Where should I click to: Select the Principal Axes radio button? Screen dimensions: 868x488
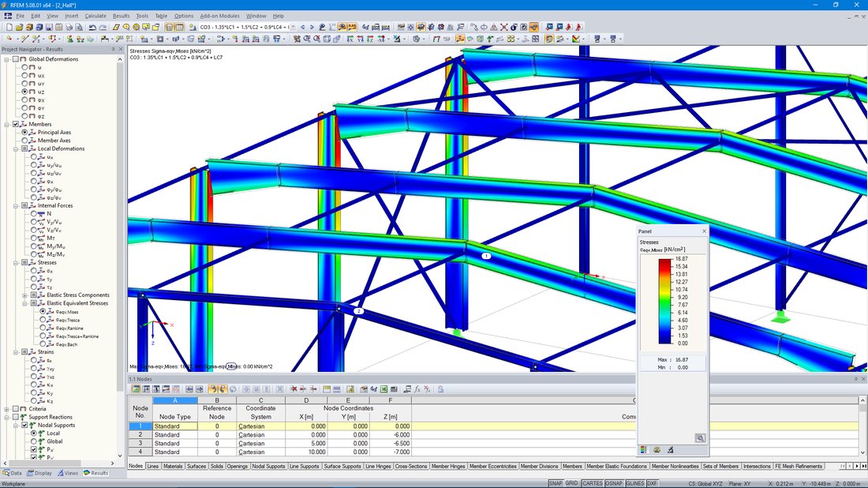point(24,133)
